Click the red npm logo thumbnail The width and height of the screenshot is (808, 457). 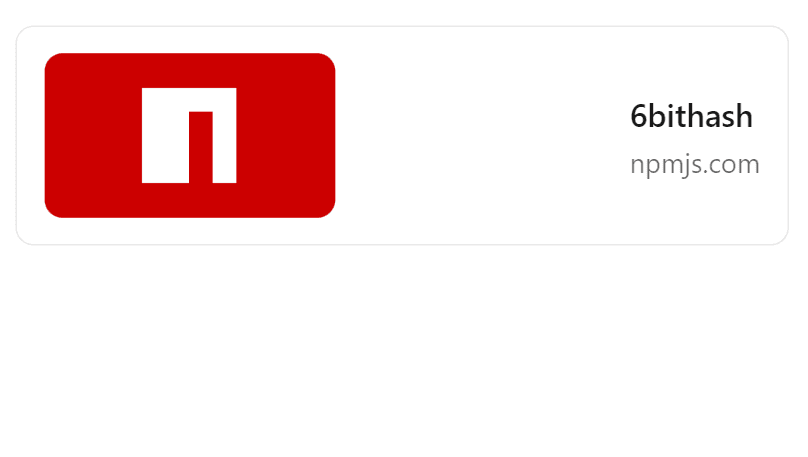tap(190, 135)
